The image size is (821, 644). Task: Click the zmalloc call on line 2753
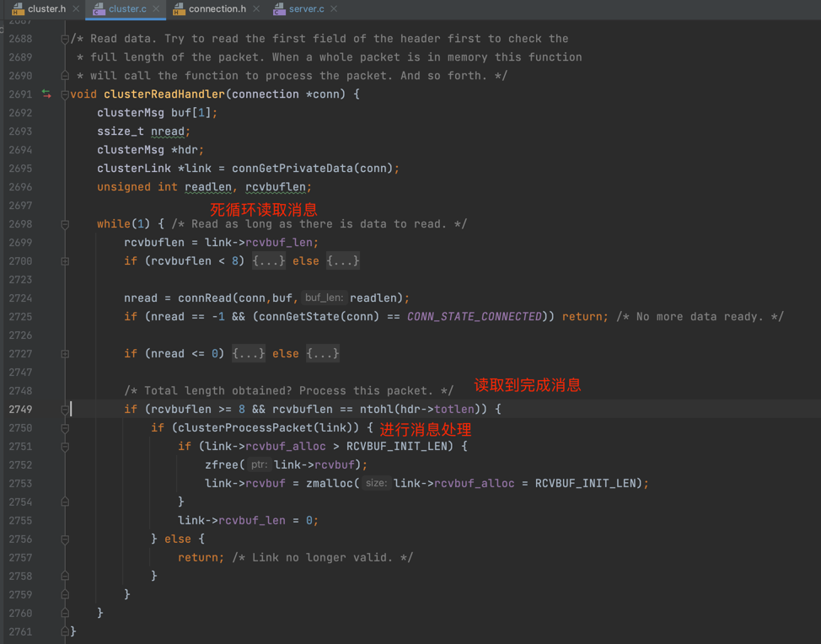tap(330, 483)
